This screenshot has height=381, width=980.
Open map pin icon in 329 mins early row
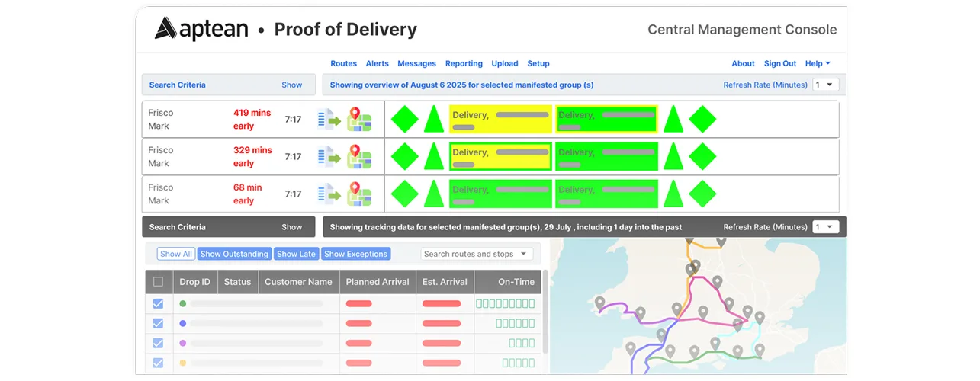pyautogui.click(x=359, y=157)
